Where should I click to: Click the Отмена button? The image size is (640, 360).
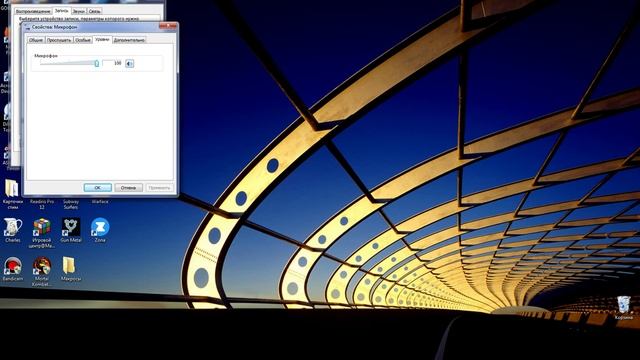coord(128,187)
